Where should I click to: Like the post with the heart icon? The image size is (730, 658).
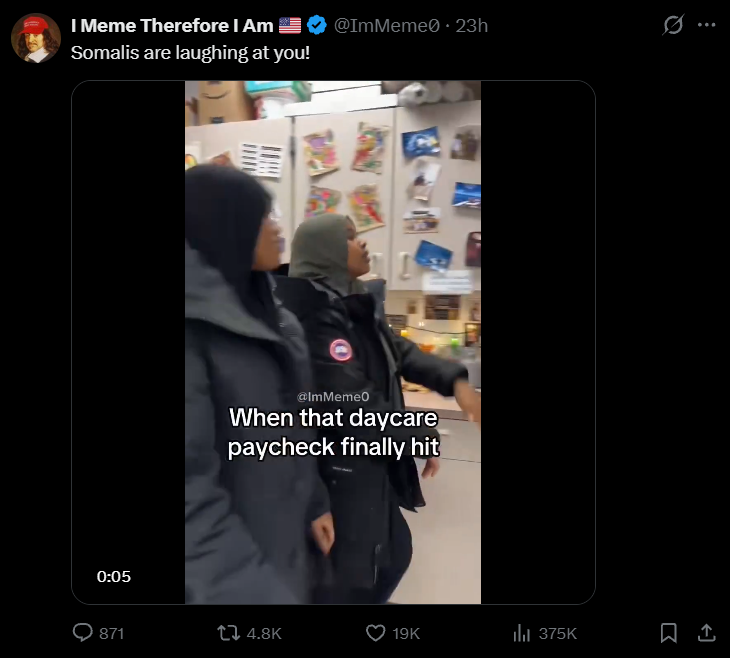point(375,633)
